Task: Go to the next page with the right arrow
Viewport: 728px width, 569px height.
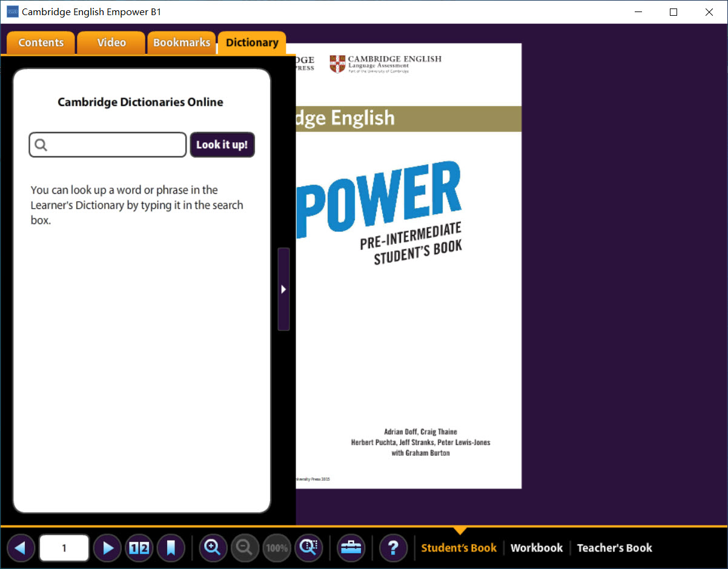Action: coord(108,548)
